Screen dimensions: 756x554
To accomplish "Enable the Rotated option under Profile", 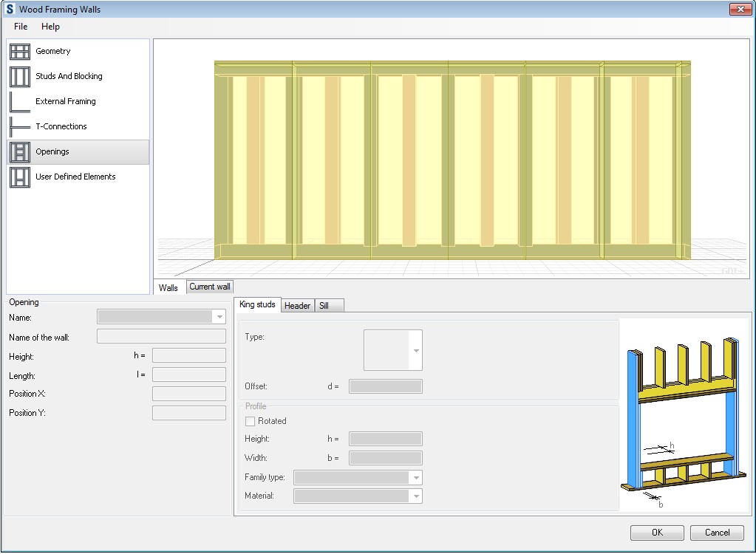I will [251, 421].
